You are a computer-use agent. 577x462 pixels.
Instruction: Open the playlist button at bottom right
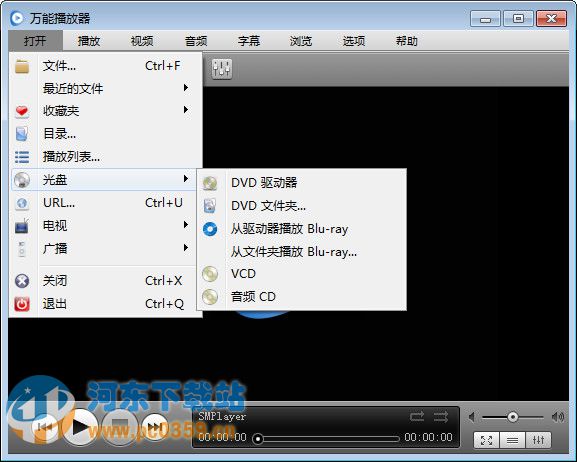512,440
